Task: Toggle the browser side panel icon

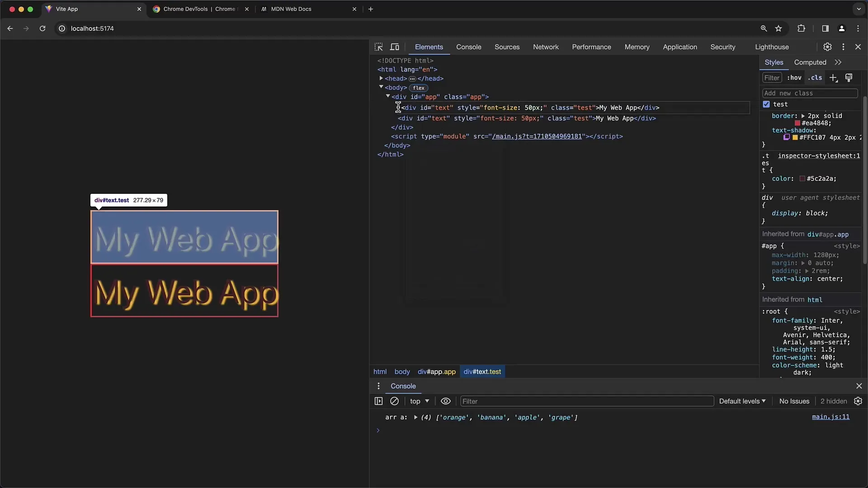Action: click(825, 28)
